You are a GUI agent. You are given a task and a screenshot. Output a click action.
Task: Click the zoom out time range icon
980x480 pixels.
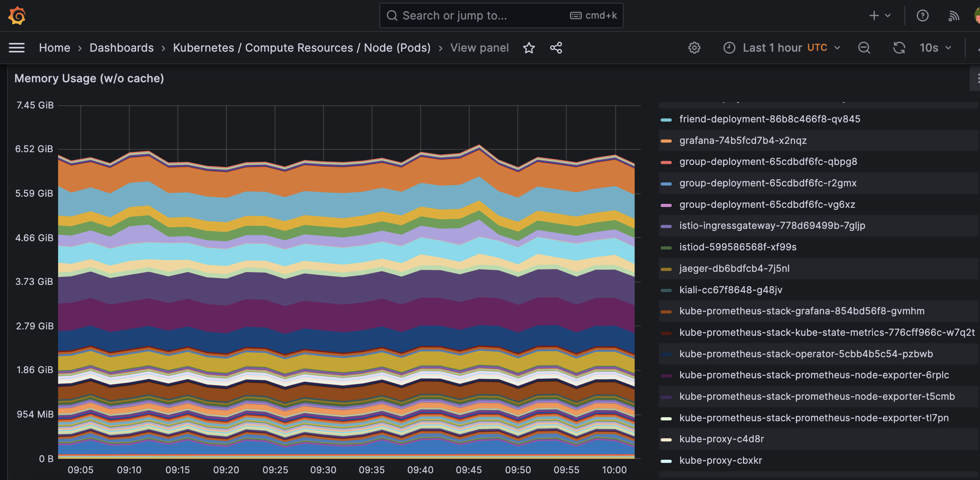click(864, 48)
